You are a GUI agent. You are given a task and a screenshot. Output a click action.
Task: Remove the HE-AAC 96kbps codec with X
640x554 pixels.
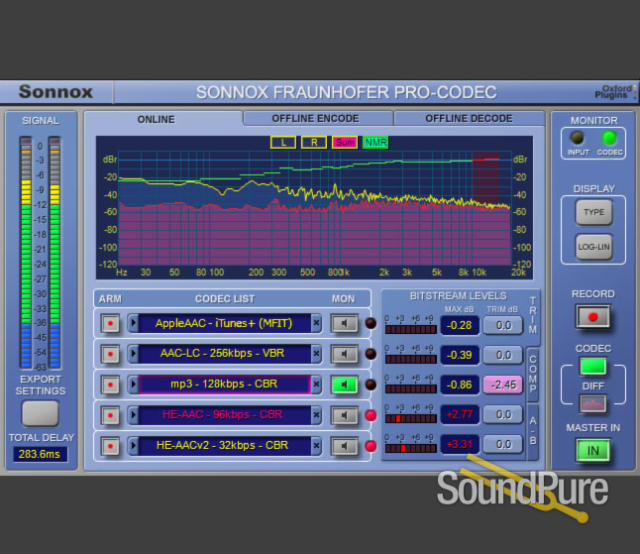(x=316, y=415)
